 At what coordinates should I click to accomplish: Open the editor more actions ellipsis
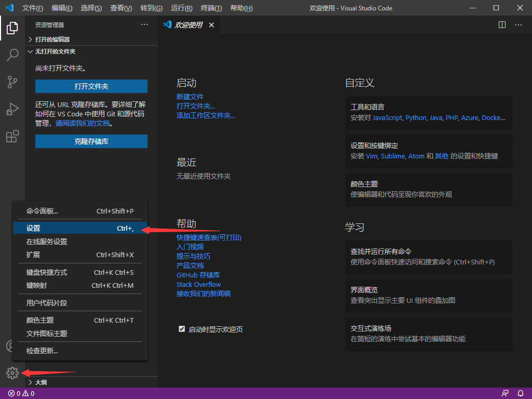click(518, 25)
